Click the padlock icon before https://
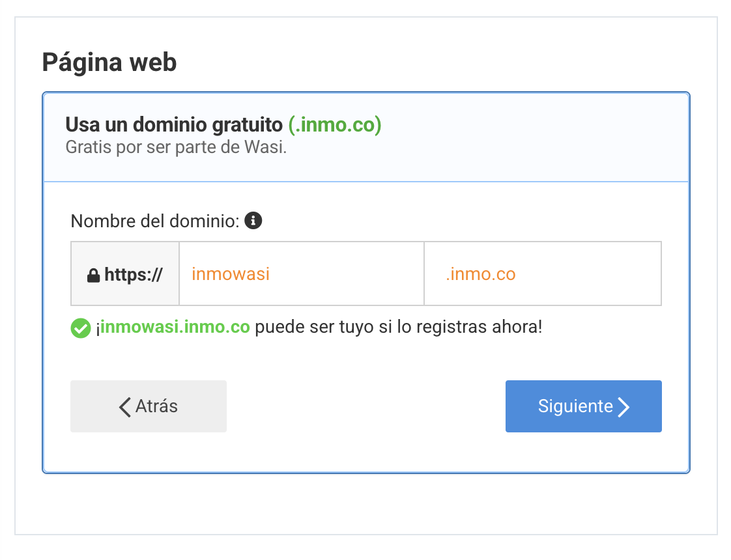 [x=93, y=275]
